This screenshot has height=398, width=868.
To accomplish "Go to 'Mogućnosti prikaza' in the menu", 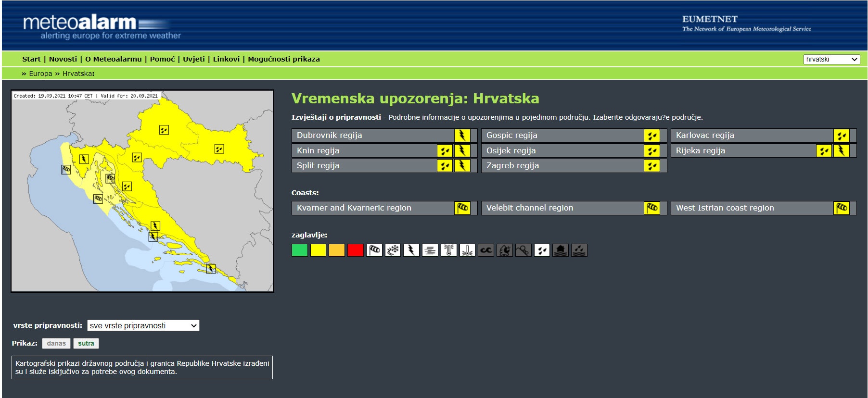I will pyautogui.click(x=283, y=59).
